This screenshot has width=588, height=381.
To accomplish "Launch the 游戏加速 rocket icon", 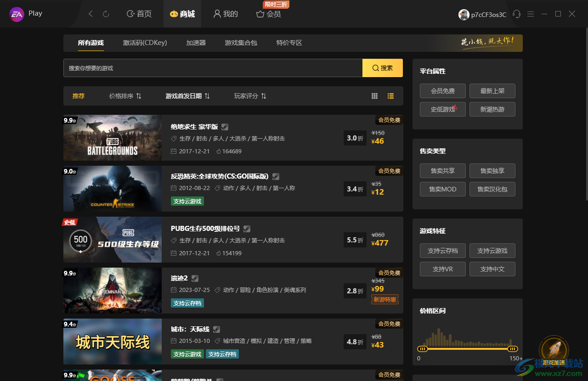I will click(x=554, y=351).
